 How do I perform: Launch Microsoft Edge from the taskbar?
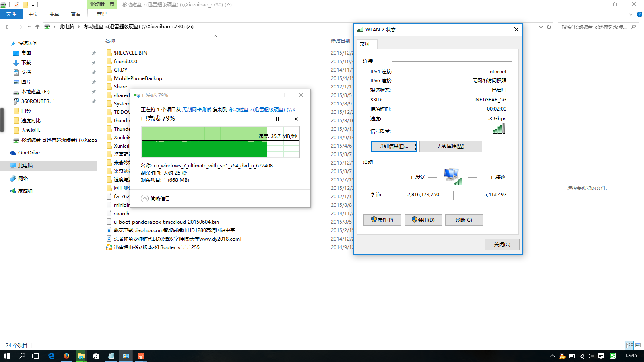[52, 356]
